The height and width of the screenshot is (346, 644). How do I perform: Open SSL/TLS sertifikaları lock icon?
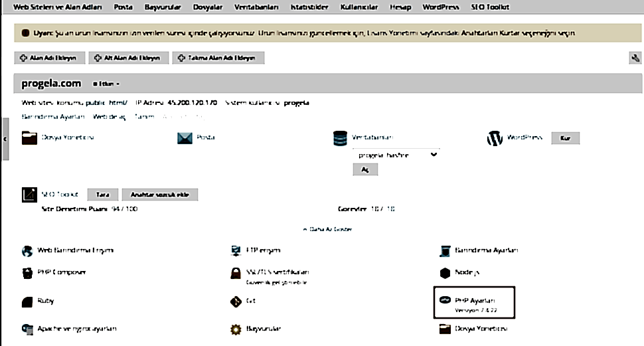[x=236, y=273]
